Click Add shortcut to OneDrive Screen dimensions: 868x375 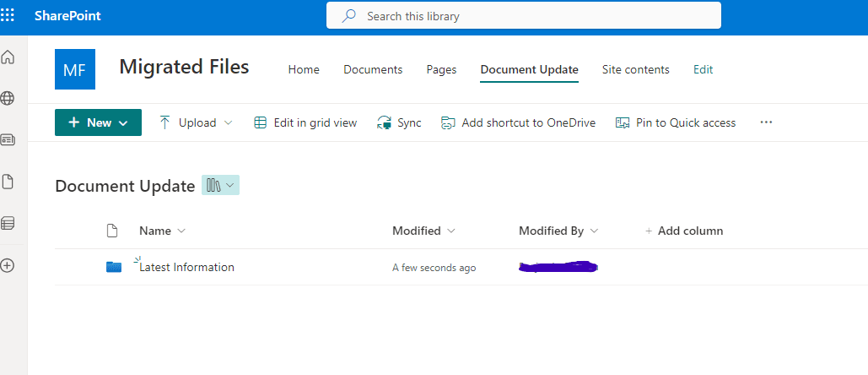pos(518,122)
